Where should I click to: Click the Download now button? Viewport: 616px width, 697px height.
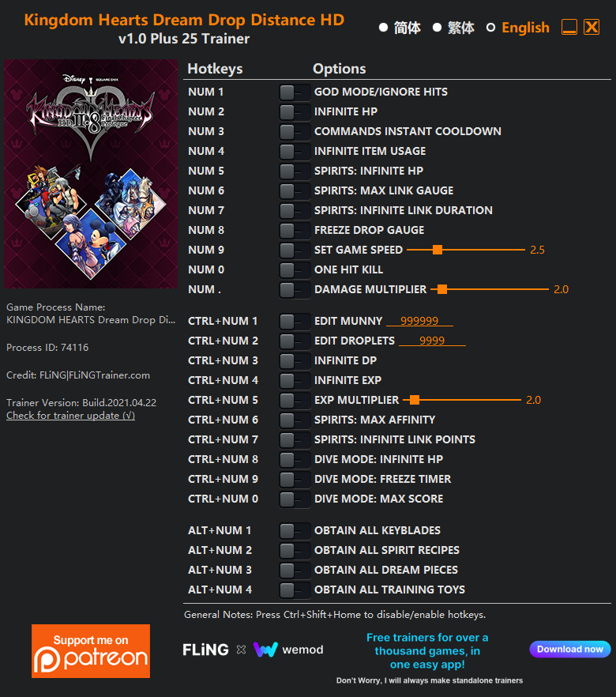coord(570,649)
